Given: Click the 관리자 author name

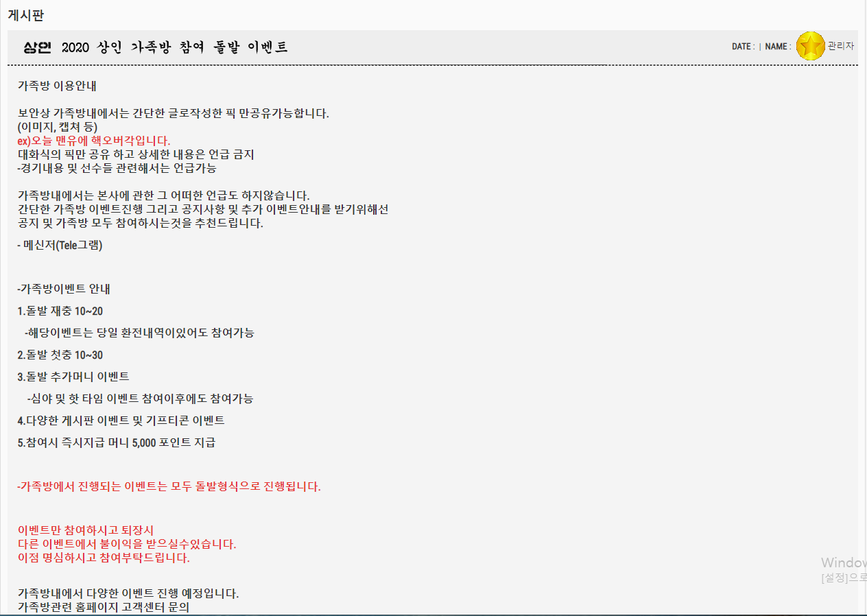Looking at the screenshot, I should pyautogui.click(x=840, y=46).
